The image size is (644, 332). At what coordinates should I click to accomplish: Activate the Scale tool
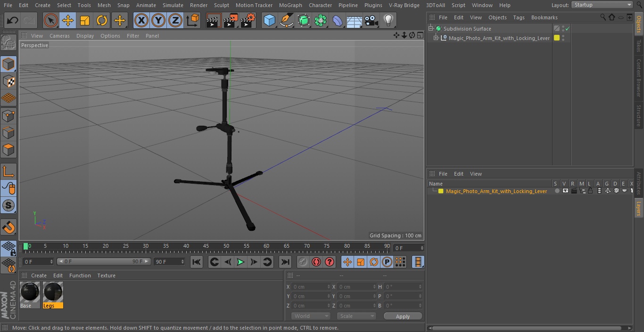pyautogui.click(x=85, y=20)
